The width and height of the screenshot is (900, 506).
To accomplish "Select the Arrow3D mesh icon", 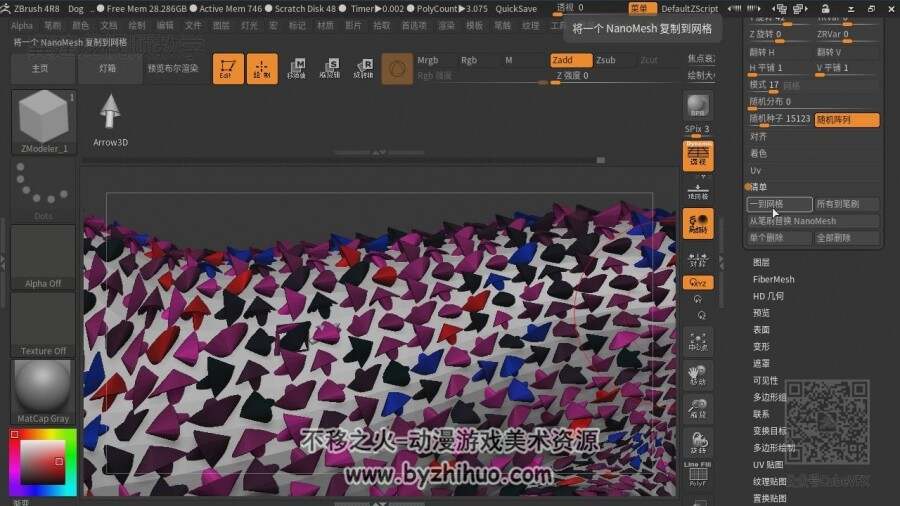I will tap(110, 120).
